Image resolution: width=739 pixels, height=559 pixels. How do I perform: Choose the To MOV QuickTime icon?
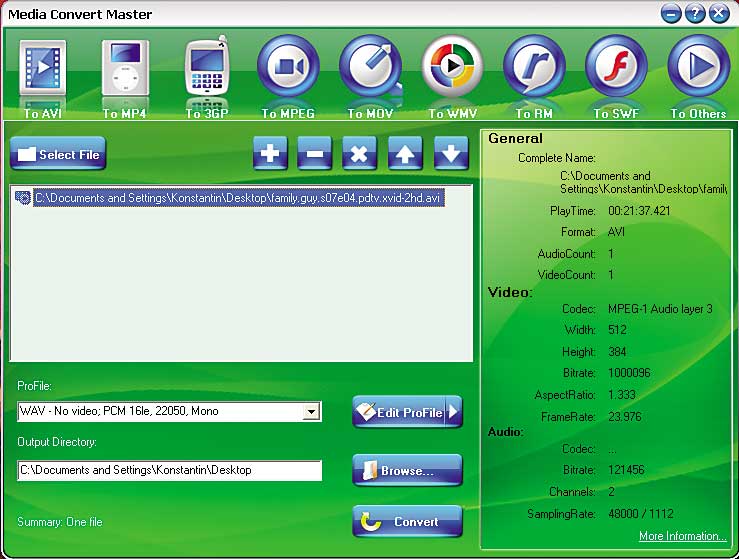point(370,66)
